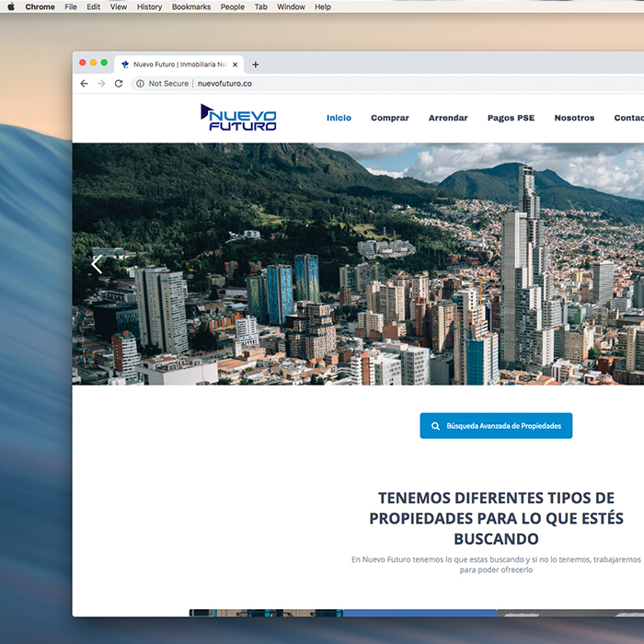Go forward to next page
Screen dimensions: 644x644
(101, 84)
